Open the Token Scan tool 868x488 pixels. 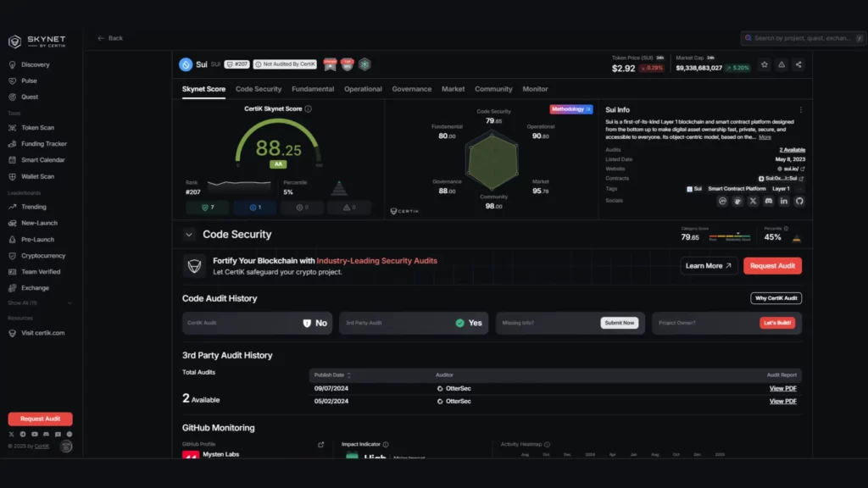click(x=37, y=128)
